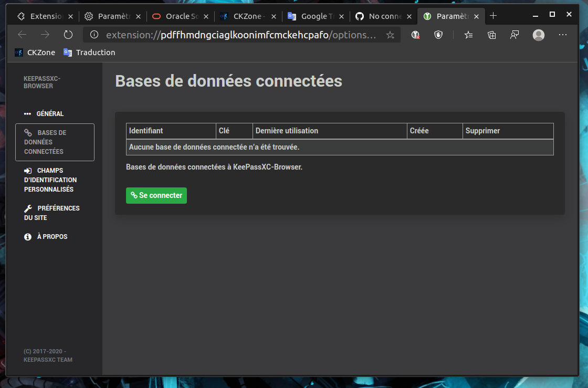This screenshot has width=588, height=388.
Task: Click inside the address bar
Action: tap(241, 35)
